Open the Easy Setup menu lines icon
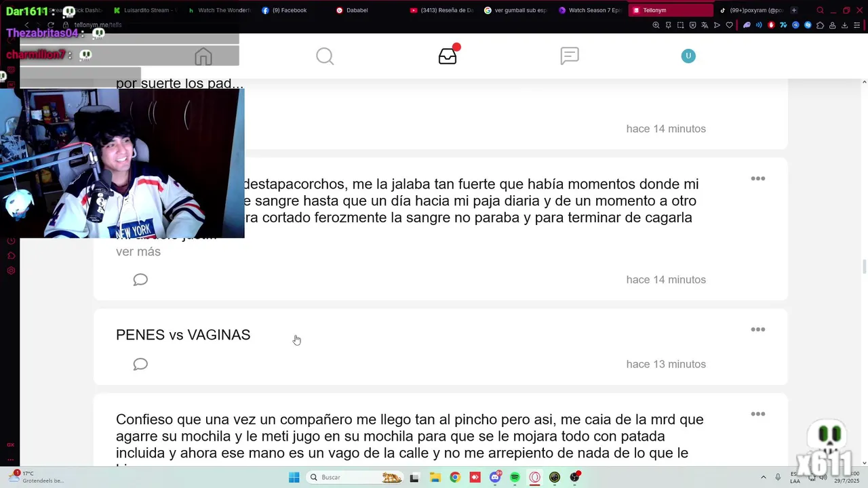The width and height of the screenshot is (868, 488). 856,25
